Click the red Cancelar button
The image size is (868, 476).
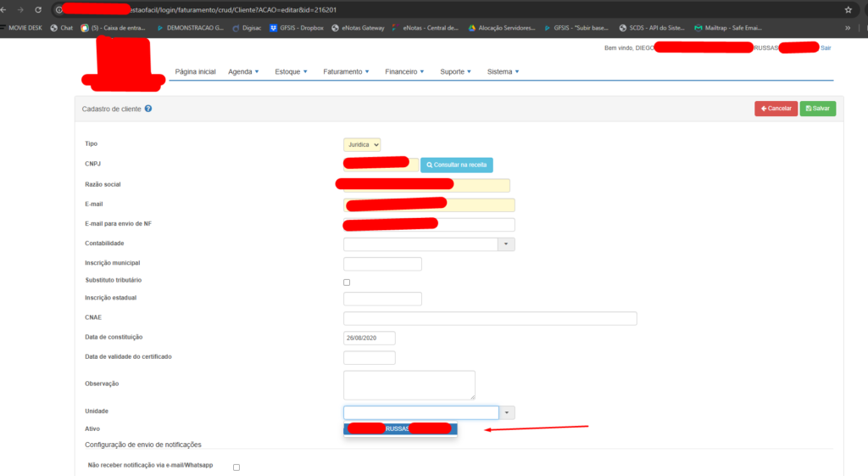click(x=776, y=109)
